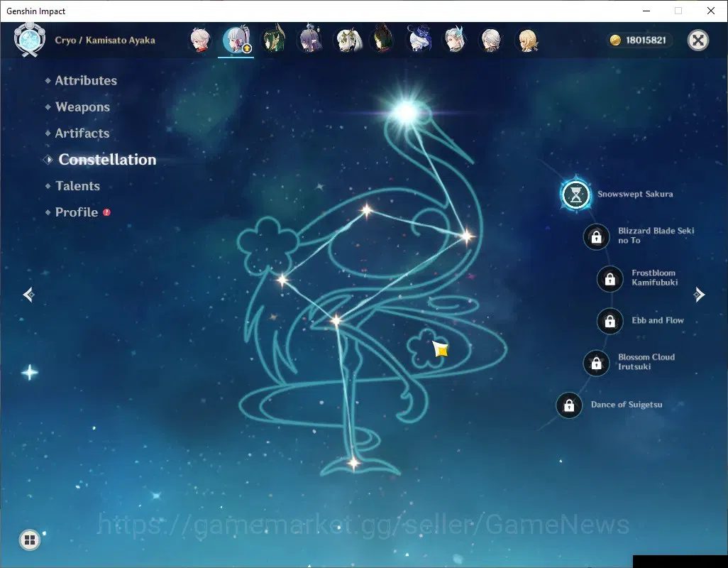
Task: Click the red alert badge next to Profile
Action: [x=106, y=212]
